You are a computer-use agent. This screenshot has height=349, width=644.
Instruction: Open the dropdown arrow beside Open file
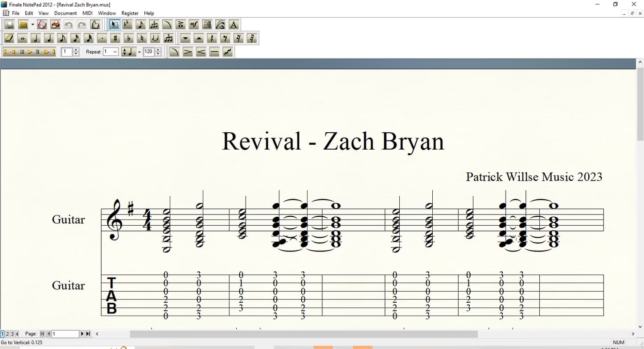click(33, 24)
